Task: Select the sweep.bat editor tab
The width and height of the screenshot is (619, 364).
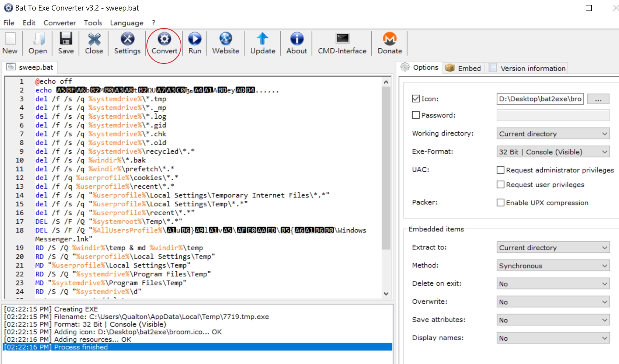Action: click(30, 67)
